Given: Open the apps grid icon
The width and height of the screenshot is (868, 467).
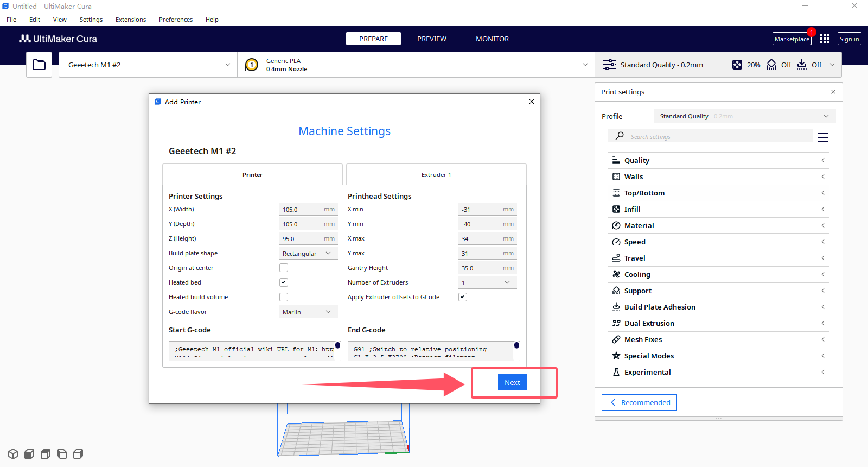Looking at the screenshot, I should tap(825, 39).
